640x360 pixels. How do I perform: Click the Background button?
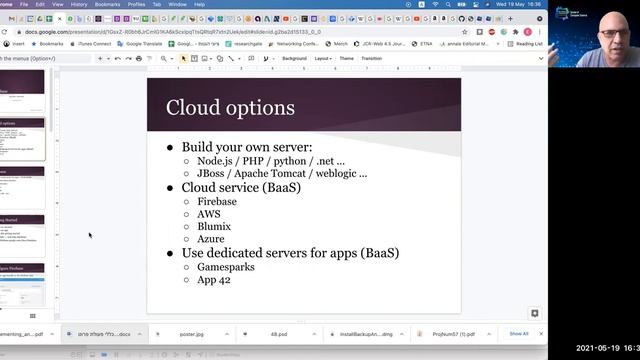(x=294, y=59)
